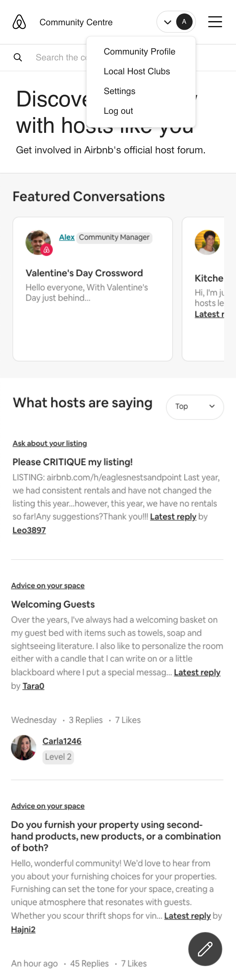Select Log out in the menu
Image resolution: width=236 pixels, height=980 pixels.
tap(118, 111)
